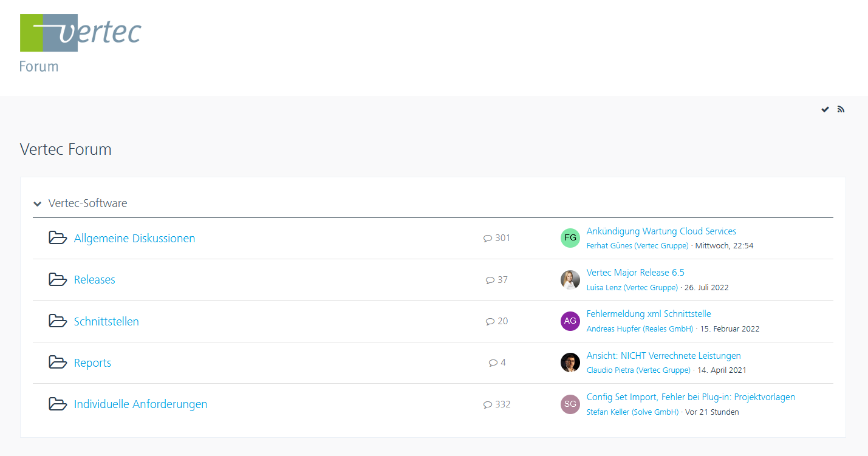Open the RSS feed icon
The image size is (868, 456).
841,109
